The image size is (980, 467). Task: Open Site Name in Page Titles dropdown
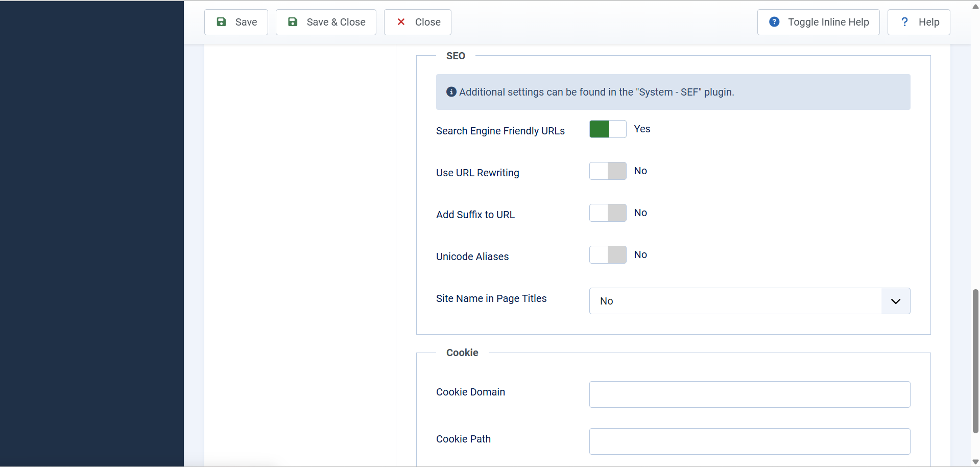click(x=735, y=301)
